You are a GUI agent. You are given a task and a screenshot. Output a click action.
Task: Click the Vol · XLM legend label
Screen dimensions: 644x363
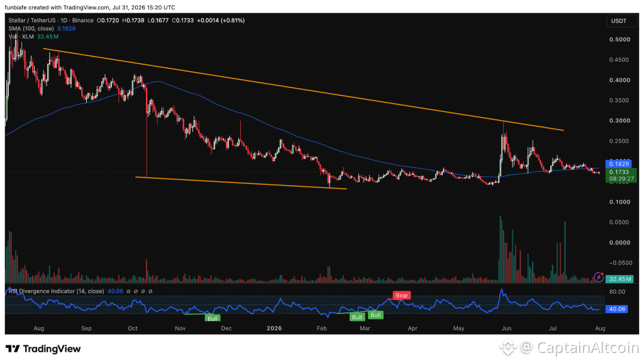tap(21, 36)
